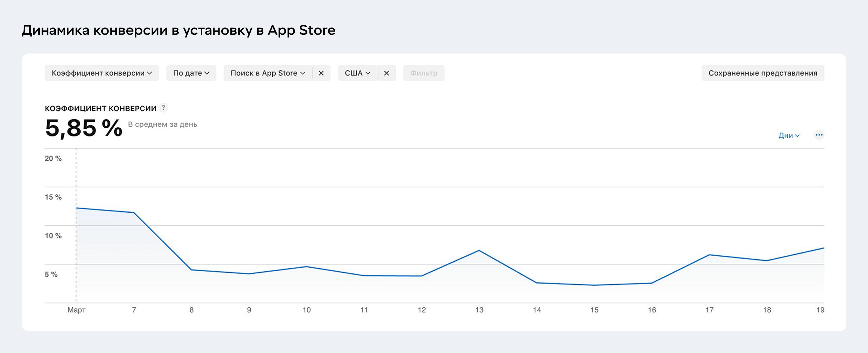Remove the США country filter
The width and height of the screenshot is (868, 353).
coord(387,73)
